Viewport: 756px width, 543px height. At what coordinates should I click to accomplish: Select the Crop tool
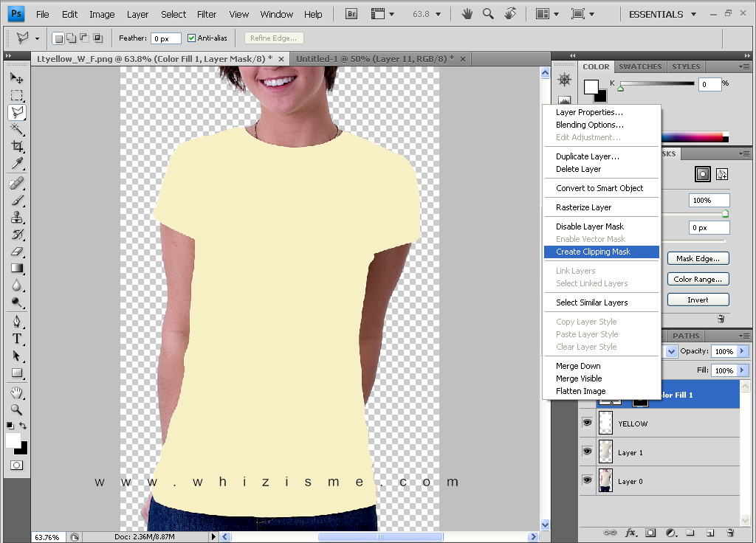[16, 146]
